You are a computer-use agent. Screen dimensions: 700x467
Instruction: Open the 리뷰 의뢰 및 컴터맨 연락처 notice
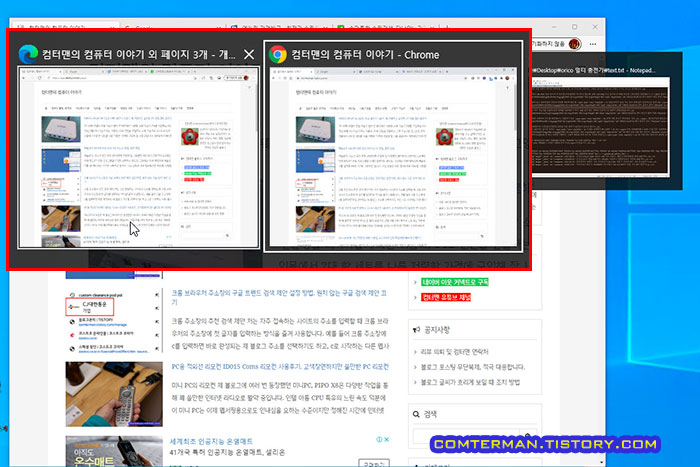tap(454, 351)
